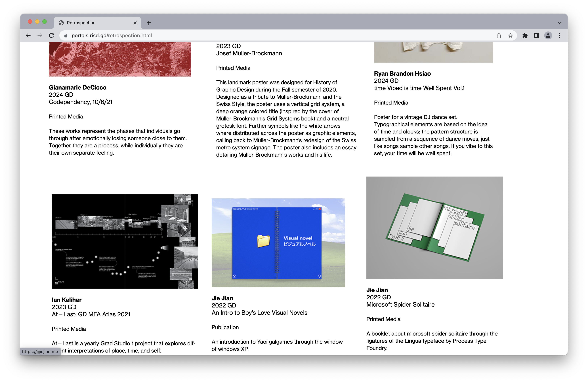Screen dimensions: 588x382
Task: Click the green Spider Solitaire booklet image
Action: (x=434, y=228)
